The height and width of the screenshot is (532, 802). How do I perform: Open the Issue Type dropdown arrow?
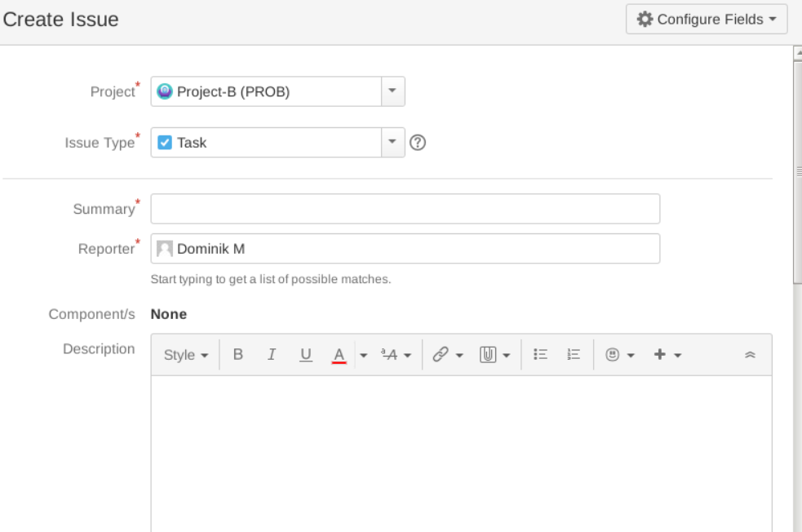(392, 142)
